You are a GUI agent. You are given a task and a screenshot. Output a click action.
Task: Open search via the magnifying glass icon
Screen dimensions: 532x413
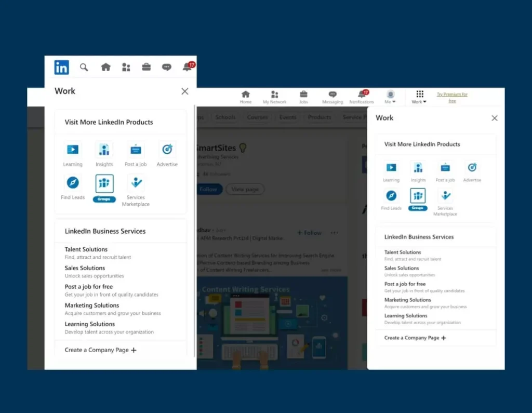84,67
